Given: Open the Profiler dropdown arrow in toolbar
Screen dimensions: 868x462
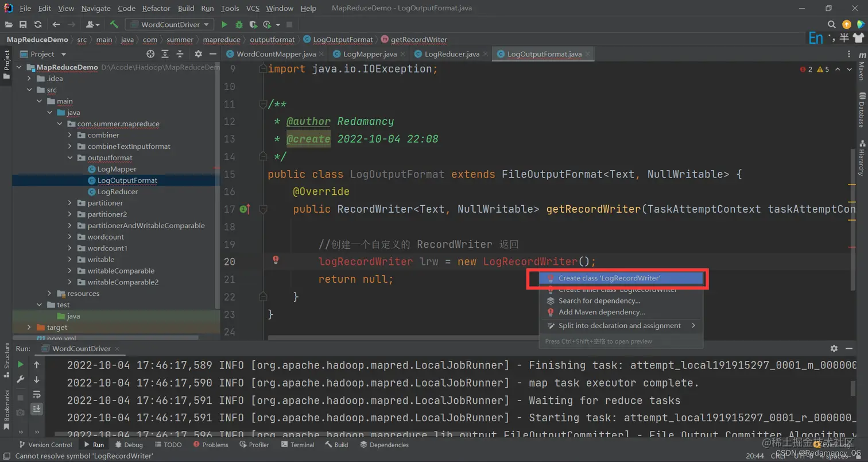Looking at the screenshot, I should click(x=278, y=25).
